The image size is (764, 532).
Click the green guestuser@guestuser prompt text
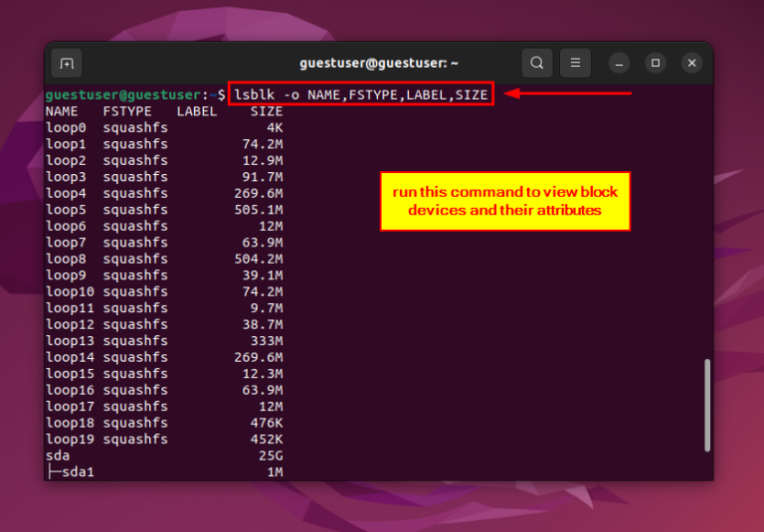(123, 94)
